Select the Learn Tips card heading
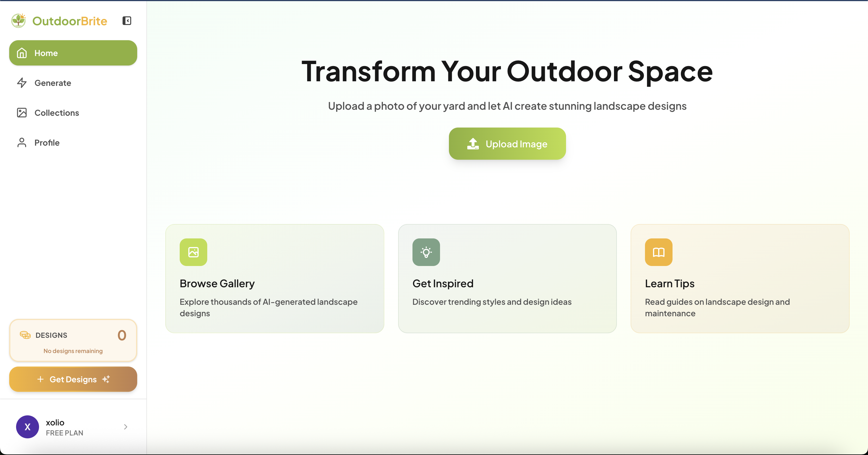868x455 pixels. click(x=670, y=284)
